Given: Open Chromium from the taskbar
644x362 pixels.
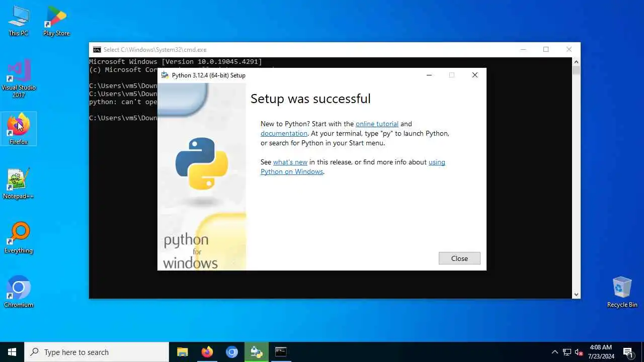Looking at the screenshot, I should click(x=232, y=352).
